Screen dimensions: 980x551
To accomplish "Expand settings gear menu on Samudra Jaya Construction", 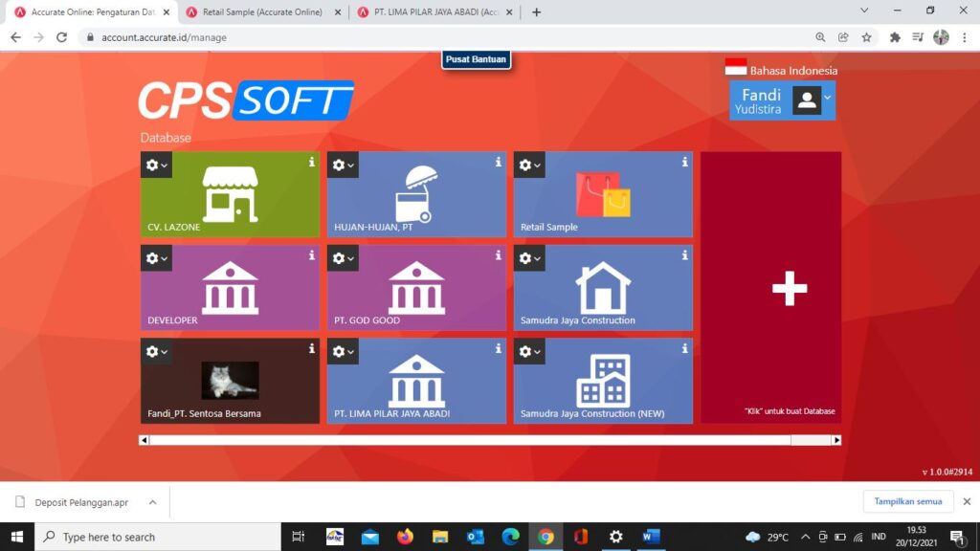I will (x=529, y=258).
